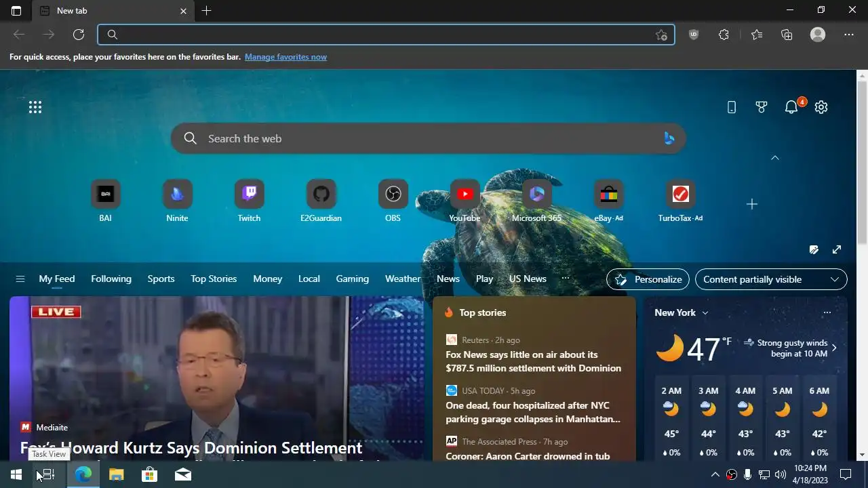Select the US News tab
Screen dimensions: 868x488
pyautogui.click(x=528, y=279)
